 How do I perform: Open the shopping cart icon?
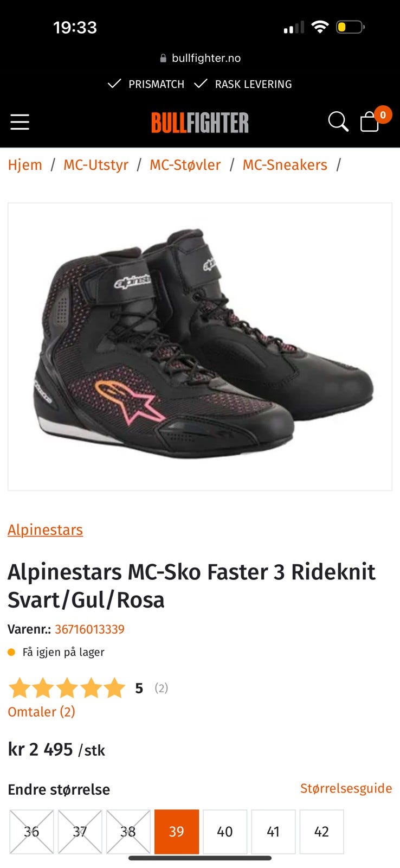click(370, 122)
